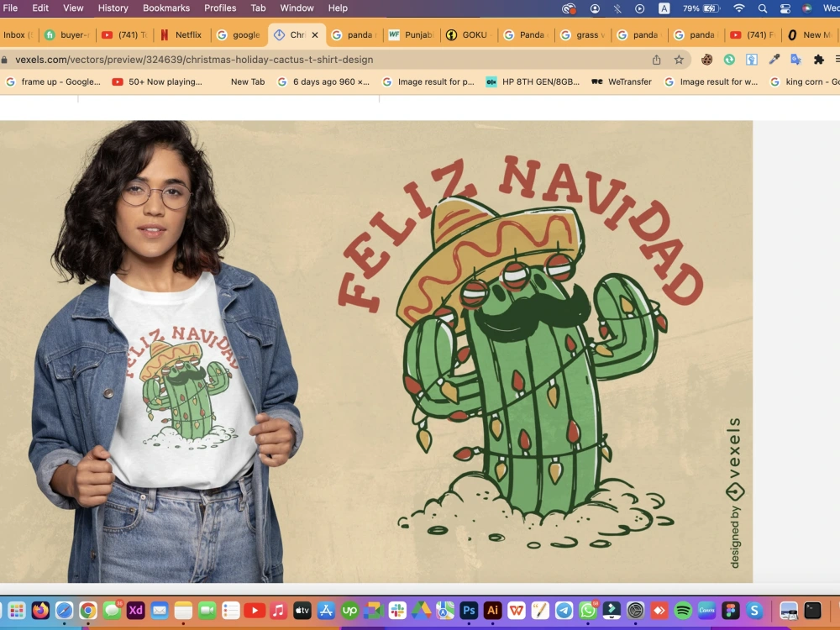The image size is (840, 630).
Task: Switch to the Netflix tab
Action: click(182, 34)
